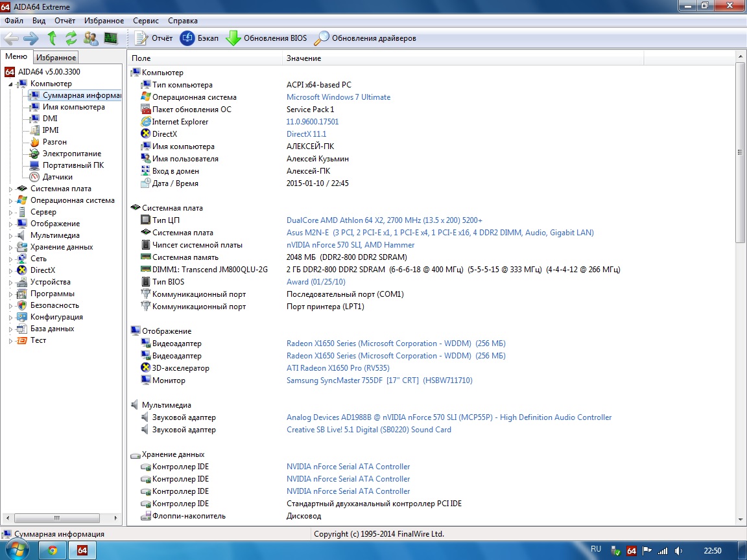Click the AIDA64 system tray icon
747x560 pixels.
[x=631, y=551]
